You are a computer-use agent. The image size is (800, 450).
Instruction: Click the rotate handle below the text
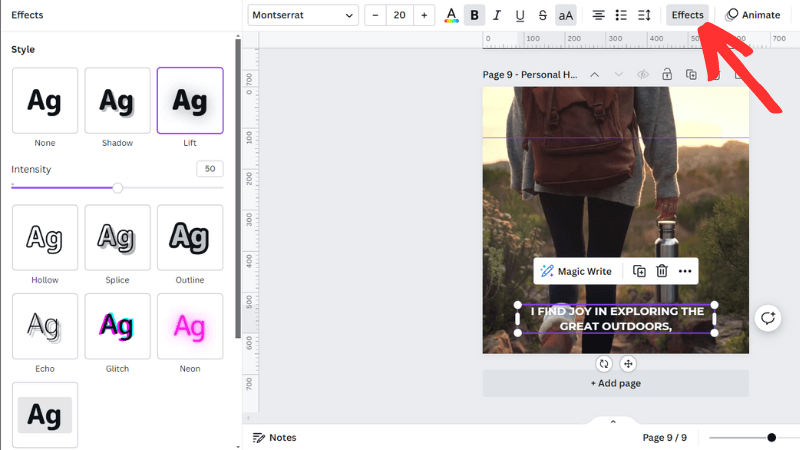click(x=604, y=364)
